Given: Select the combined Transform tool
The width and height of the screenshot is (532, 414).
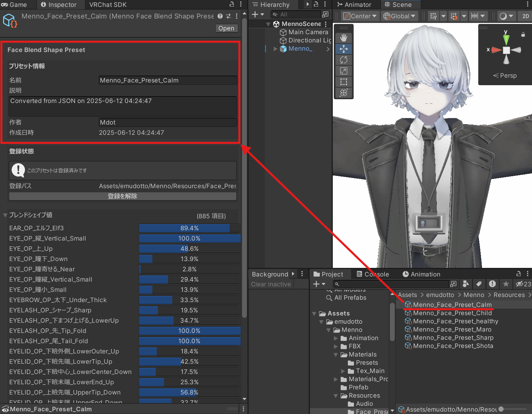Looking at the screenshot, I should pos(343,93).
